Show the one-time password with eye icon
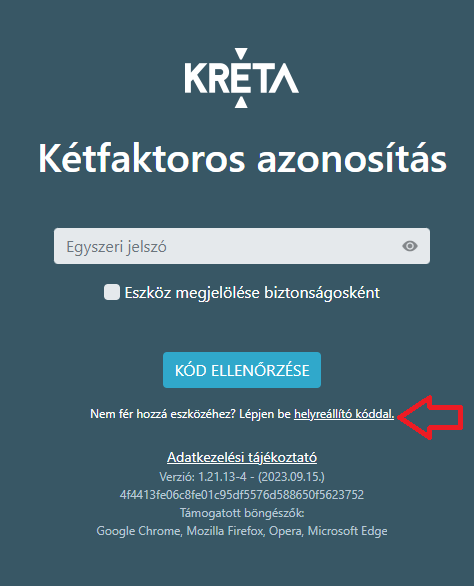The image size is (474, 586). (x=410, y=246)
